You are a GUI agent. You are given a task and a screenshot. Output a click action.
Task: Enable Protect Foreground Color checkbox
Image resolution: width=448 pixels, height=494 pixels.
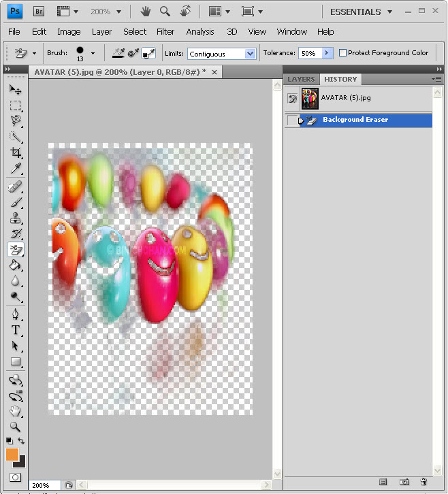pos(343,53)
